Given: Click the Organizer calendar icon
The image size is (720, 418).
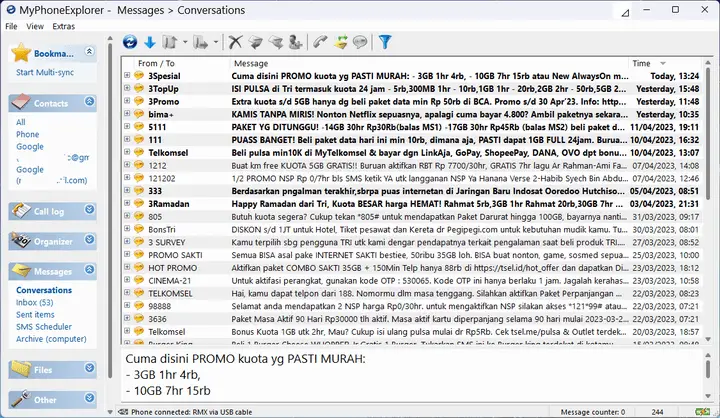Looking at the screenshot, I should tap(21, 241).
